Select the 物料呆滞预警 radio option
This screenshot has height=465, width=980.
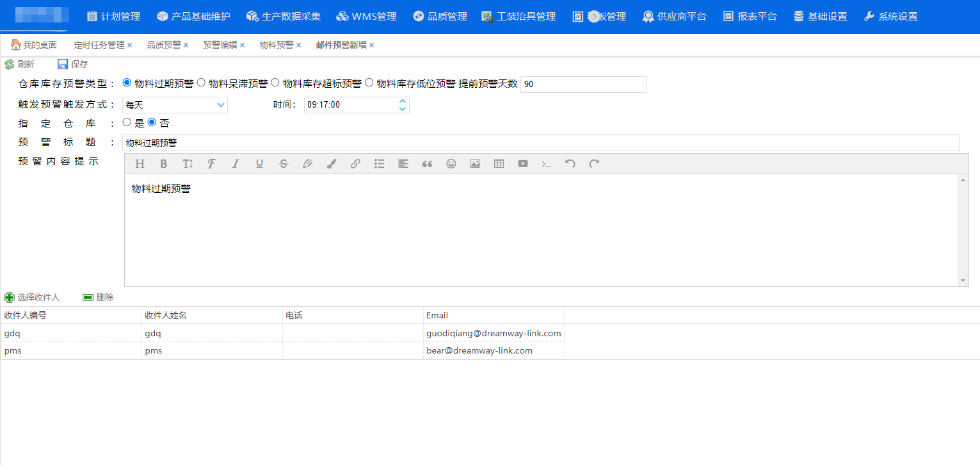coord(201,83)
